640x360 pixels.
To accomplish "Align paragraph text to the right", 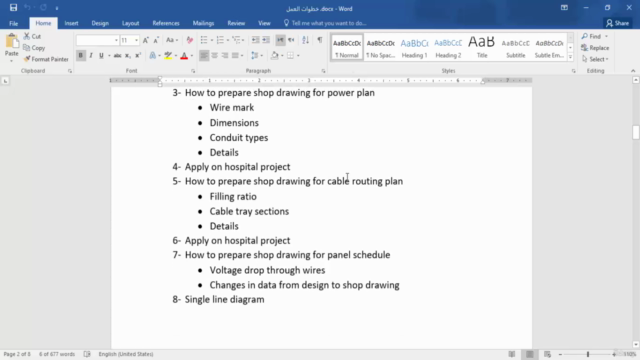I will click(224, 56).
